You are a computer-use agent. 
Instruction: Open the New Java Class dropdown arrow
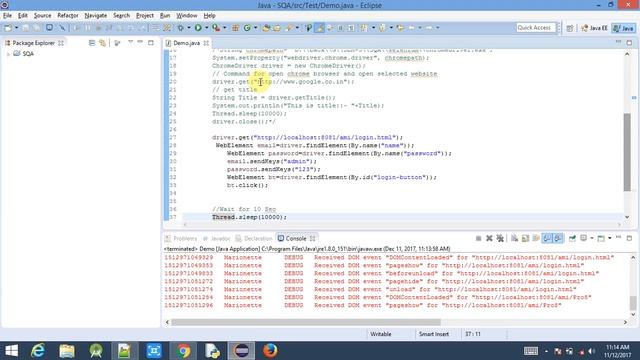point(256,28)
